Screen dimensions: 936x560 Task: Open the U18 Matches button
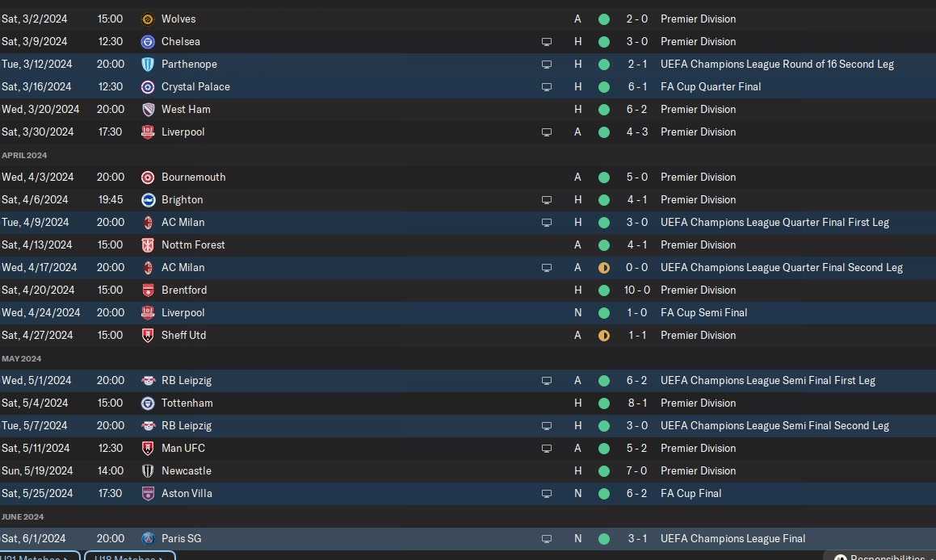pos(129,556)
